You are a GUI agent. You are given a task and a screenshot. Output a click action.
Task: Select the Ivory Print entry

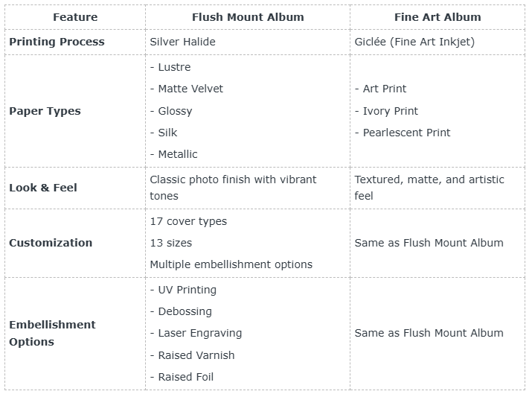tap(386, 111)
